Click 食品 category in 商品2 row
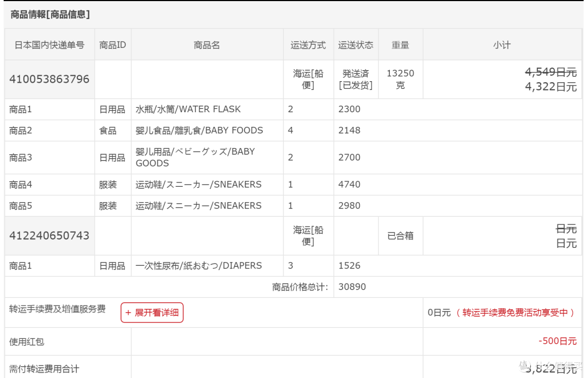The image size is (588, 378). [x=108, y=130]
